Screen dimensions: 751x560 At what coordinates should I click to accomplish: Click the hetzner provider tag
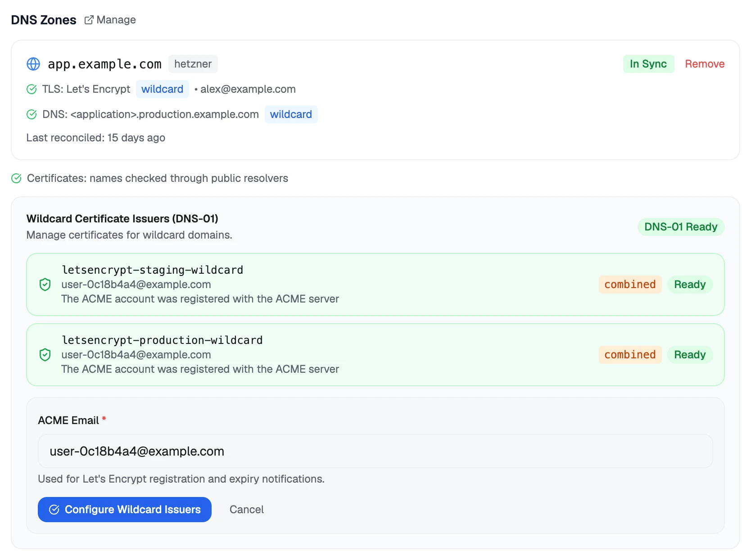[193, 64]
